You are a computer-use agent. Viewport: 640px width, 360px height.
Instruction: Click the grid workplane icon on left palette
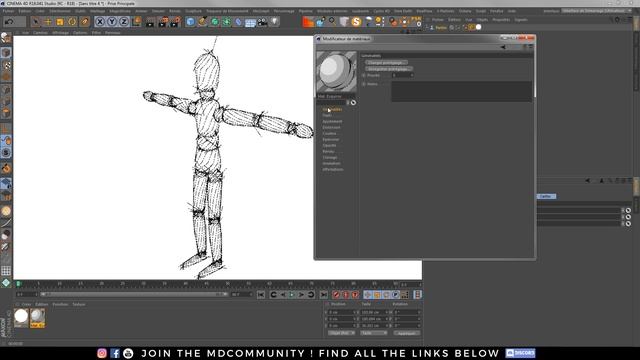pos(6,270)
